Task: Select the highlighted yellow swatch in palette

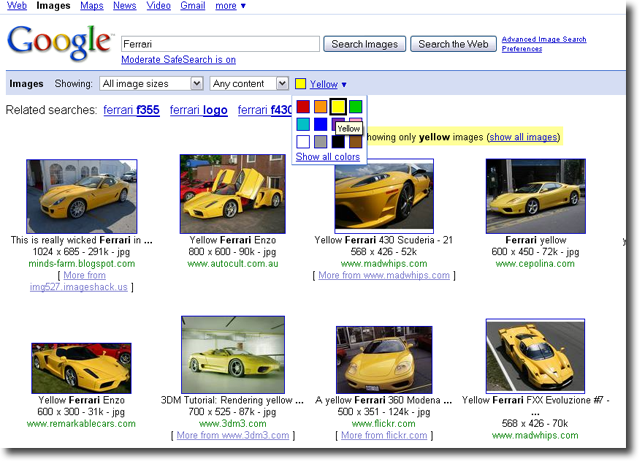Action: tap(338, 107)
